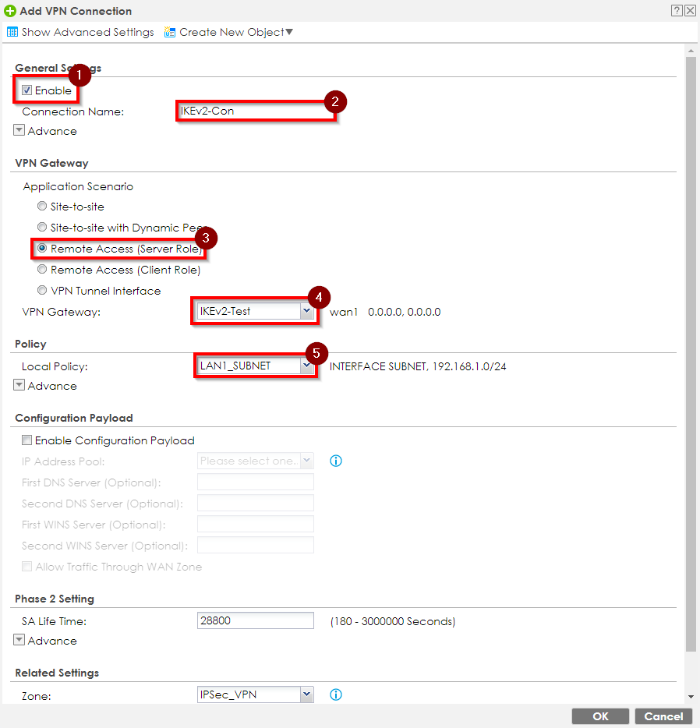This screenshot has width=700, height=728.
Task: Click the Show Advanced Settings grid icon
Action: coord(12,32)
